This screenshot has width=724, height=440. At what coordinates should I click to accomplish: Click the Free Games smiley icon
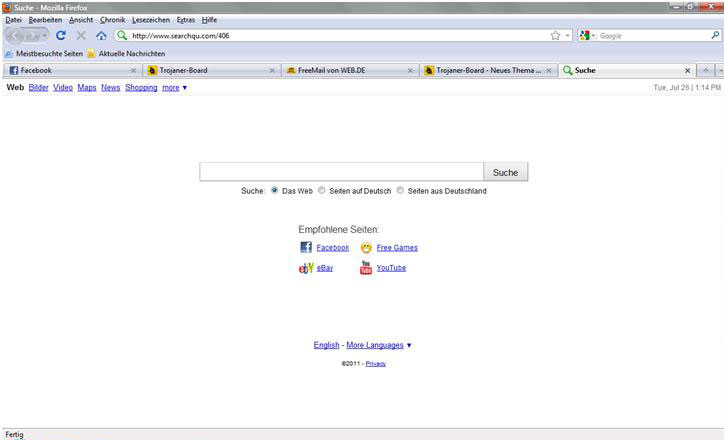pyautogui.click(x=366, y=247)
